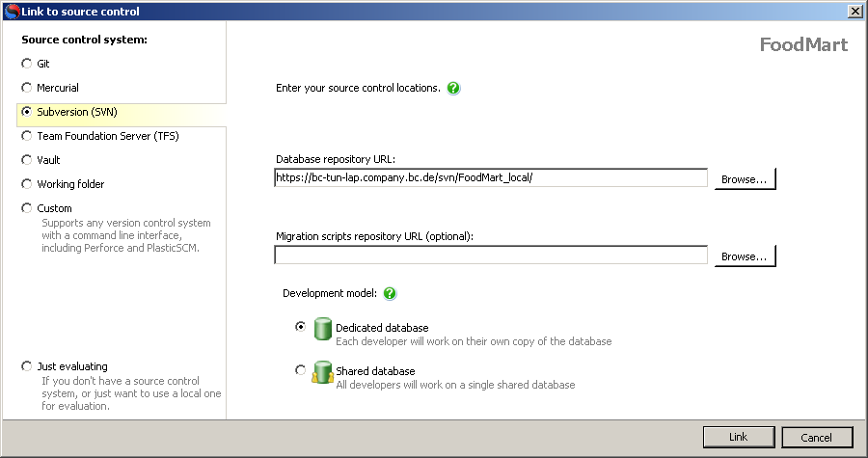Click the Red Gate icon in title bar
The width and height of the screenshot is (868, 458).
tap(12, 11)
